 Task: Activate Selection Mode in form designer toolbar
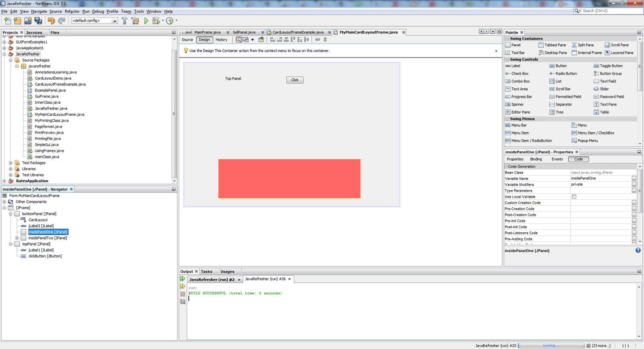tap(239, 39)
